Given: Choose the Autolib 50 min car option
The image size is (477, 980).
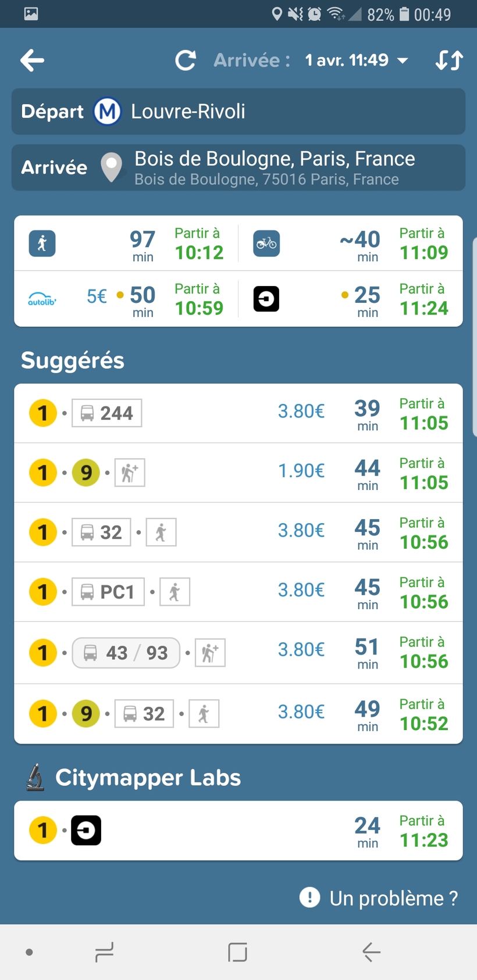Looking at the screenshot, I should [x=126, y=299].
